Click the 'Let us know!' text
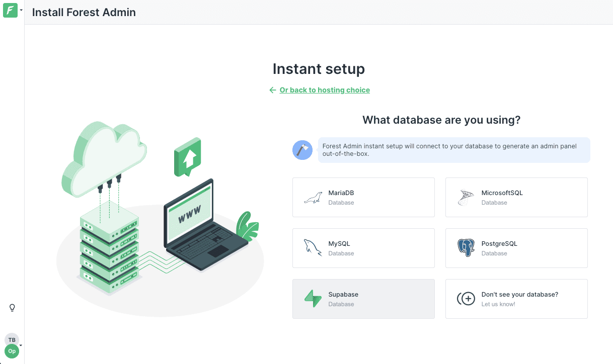The image size is (613, 364). coord(498,304)
